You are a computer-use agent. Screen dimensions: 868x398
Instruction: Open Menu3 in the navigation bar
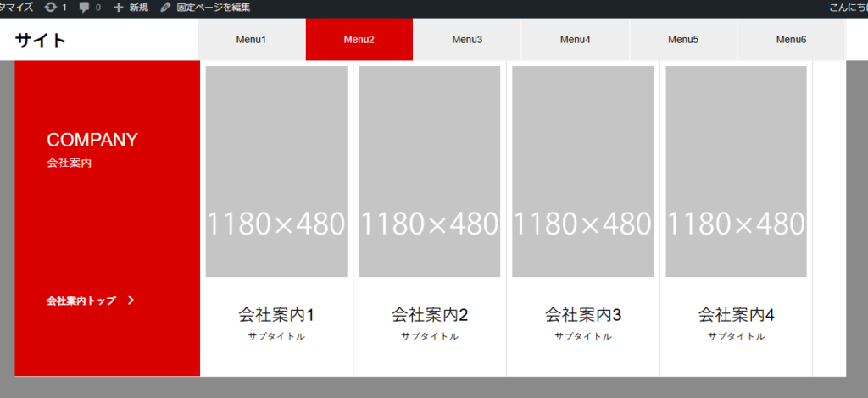pos(467,40)
